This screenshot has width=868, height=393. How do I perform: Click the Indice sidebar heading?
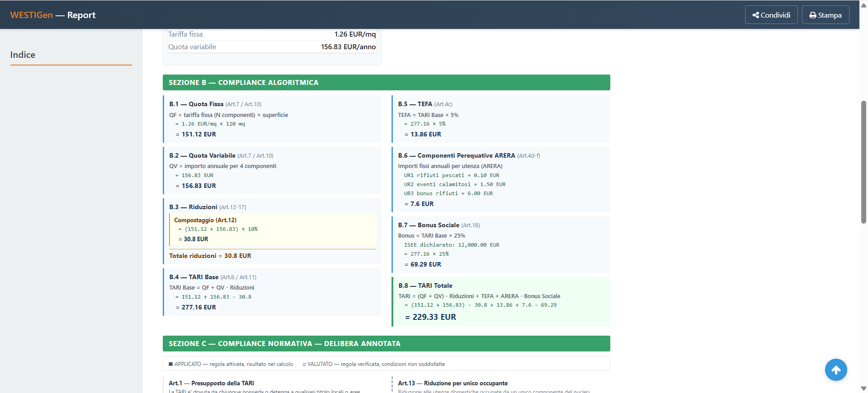pyautogui.click(x=23, y=55)
